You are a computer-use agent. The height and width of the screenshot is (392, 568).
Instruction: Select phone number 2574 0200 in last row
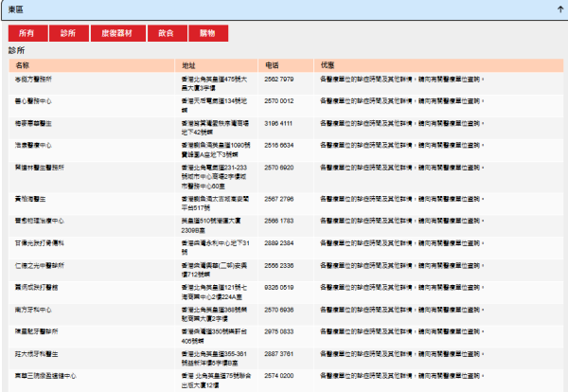coord(279,376)
